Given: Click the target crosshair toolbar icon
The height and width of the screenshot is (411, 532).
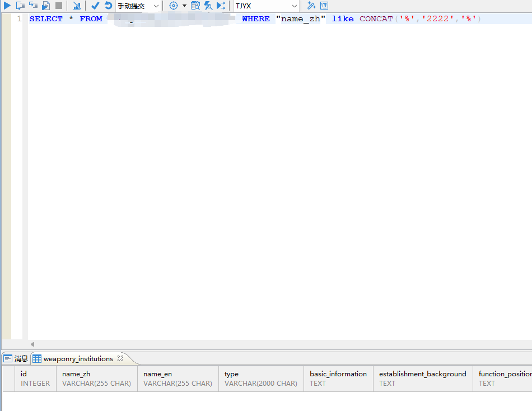Looking at the screenshot, I should point(174,6).
